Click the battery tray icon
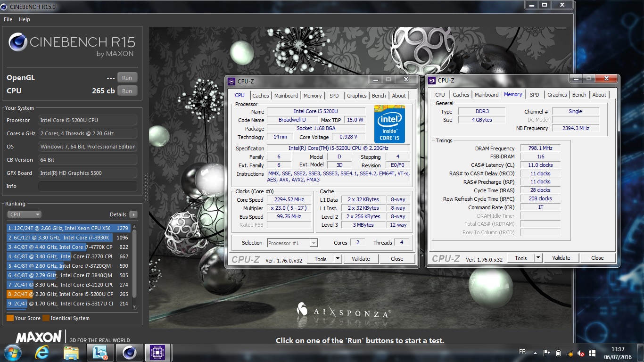Viewport: 644px width, 362px height. click(x=558, y=353)
